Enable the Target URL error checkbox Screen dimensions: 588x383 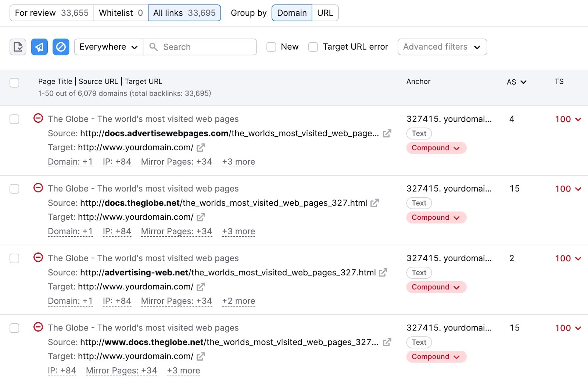tap(313, 47)
